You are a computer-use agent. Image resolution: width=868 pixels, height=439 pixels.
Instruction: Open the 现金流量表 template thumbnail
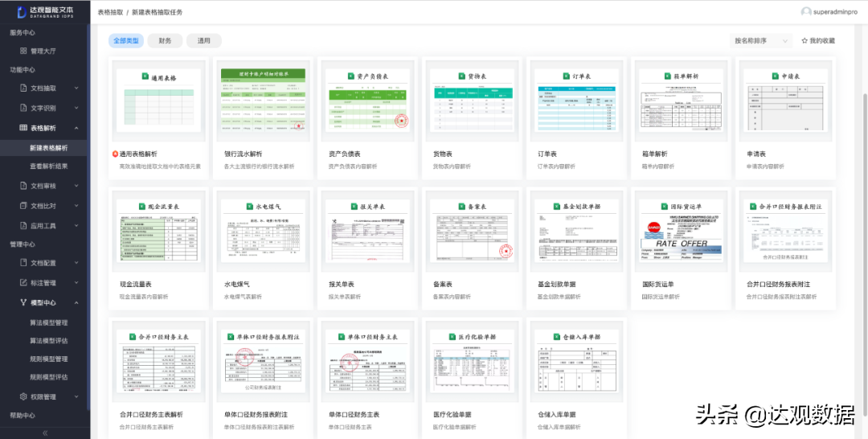(x=159, y=232)
